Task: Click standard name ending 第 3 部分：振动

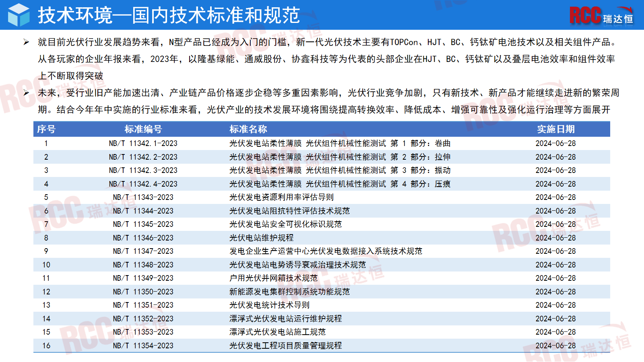Action: [x=340, y=171]
